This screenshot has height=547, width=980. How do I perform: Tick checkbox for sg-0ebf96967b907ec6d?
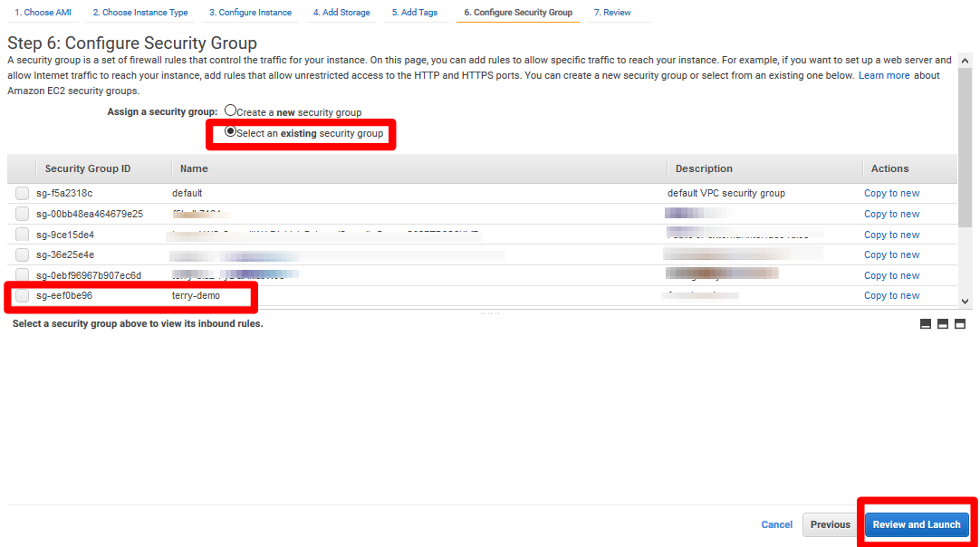tap(22, 275)
